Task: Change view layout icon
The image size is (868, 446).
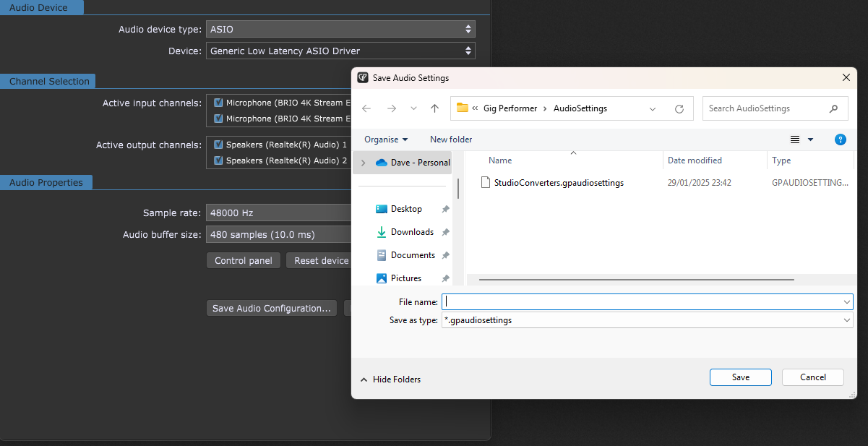Action: (x=795, y=140)
